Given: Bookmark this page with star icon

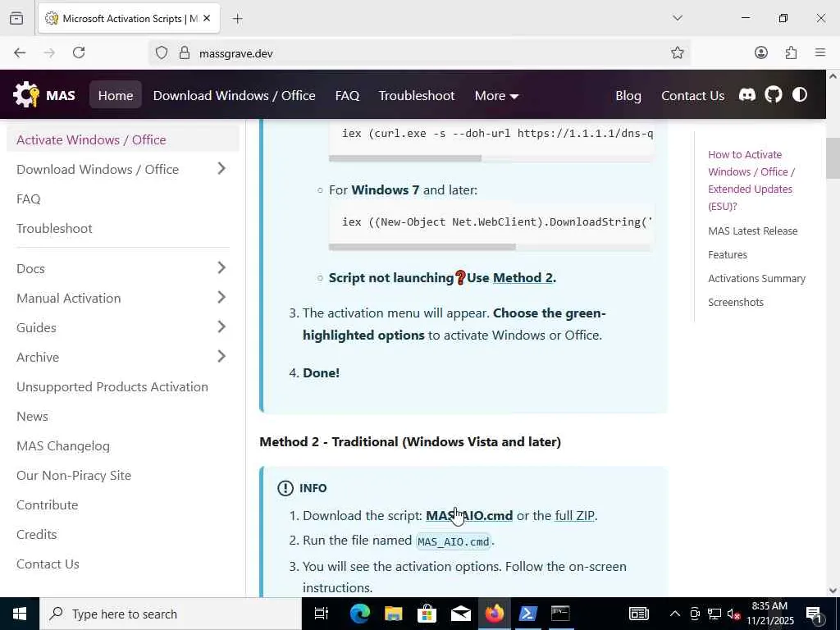Looking at the screenshot, I should [677, 52].
